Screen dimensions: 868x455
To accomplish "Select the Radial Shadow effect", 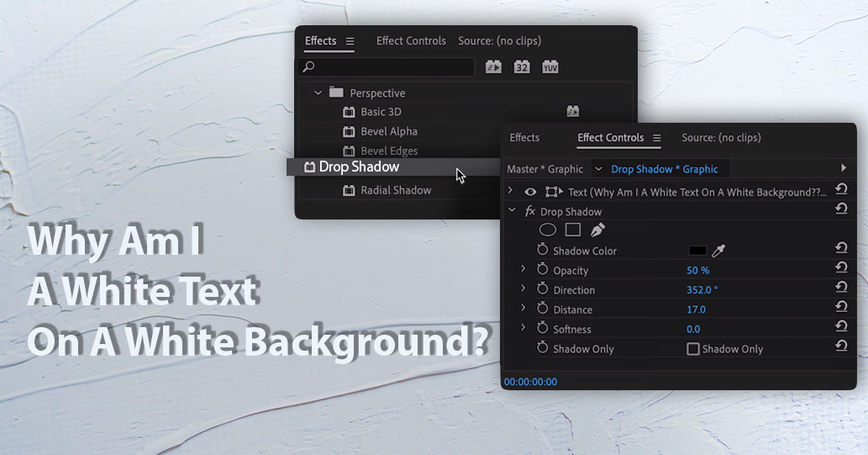I will click(x=395, y=191).
